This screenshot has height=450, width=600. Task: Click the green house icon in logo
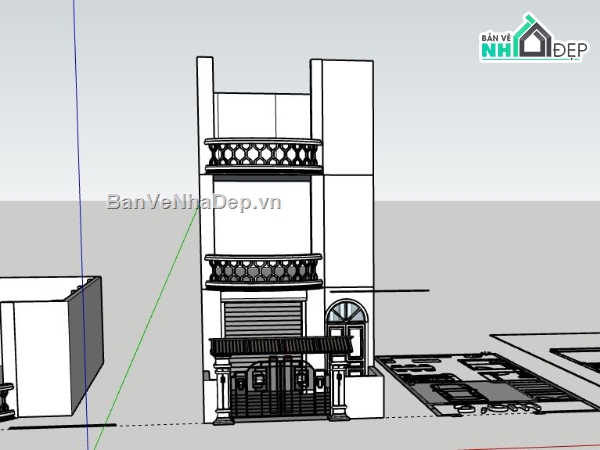(528, 40)
